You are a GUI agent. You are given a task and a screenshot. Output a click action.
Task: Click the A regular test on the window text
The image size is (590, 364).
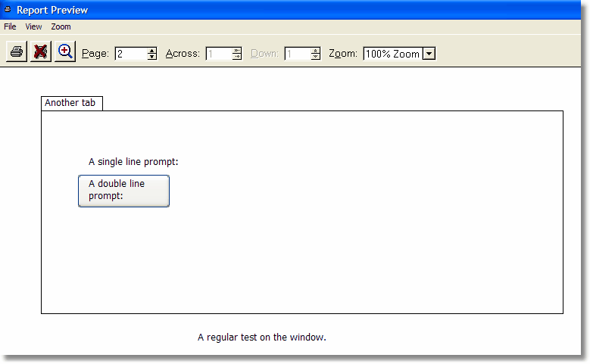(x=262, y=338)
